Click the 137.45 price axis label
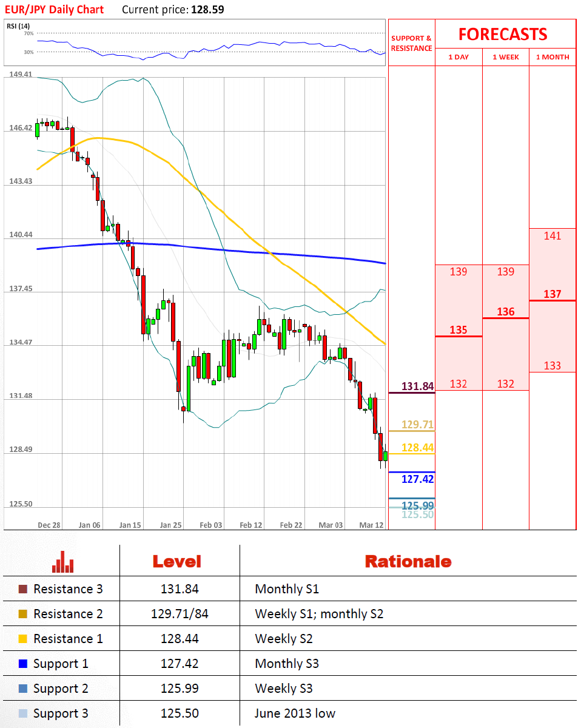Screen dimensions: 581x728 [20, 289]
